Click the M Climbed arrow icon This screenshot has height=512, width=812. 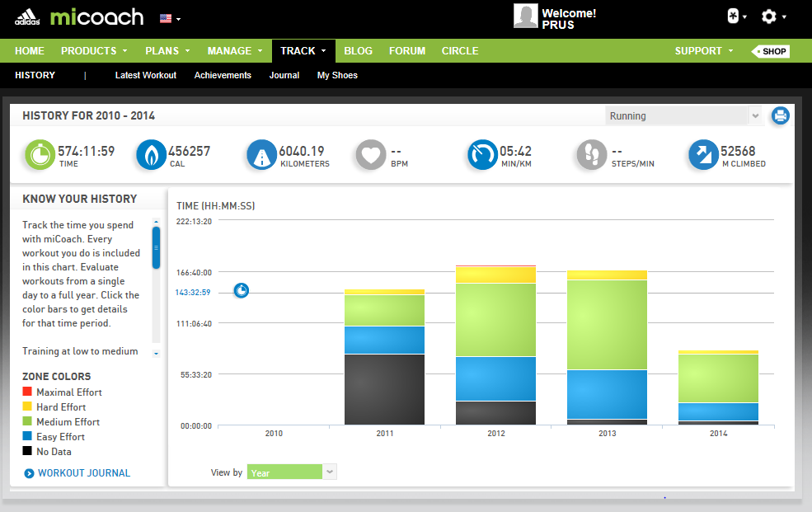(x=702, y=155)
